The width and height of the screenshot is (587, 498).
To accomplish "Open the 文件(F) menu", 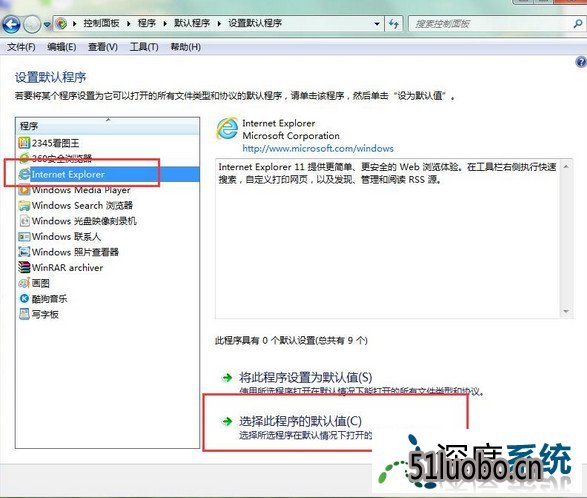I will pyautogui.click(x=21, y=47).
